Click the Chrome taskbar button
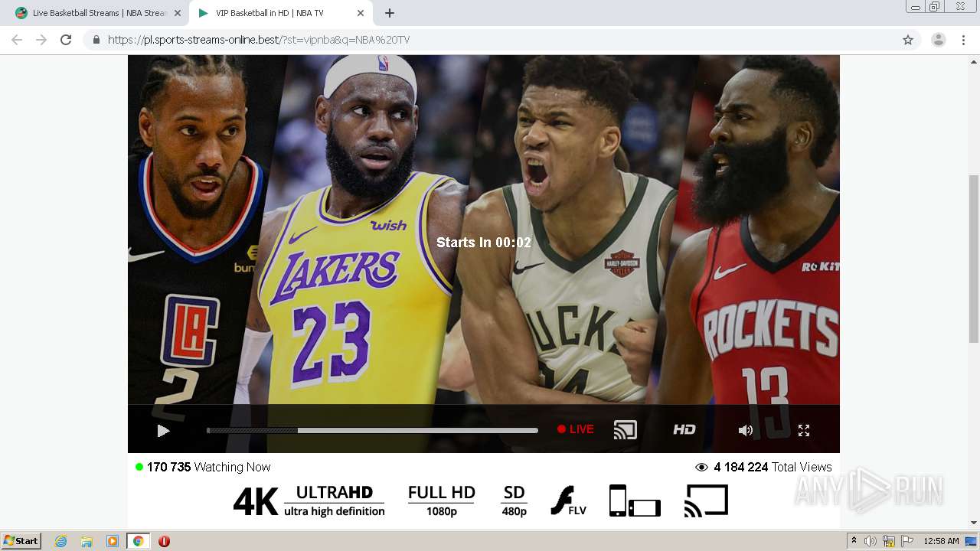The image size is (980, 551). [138, 541]
